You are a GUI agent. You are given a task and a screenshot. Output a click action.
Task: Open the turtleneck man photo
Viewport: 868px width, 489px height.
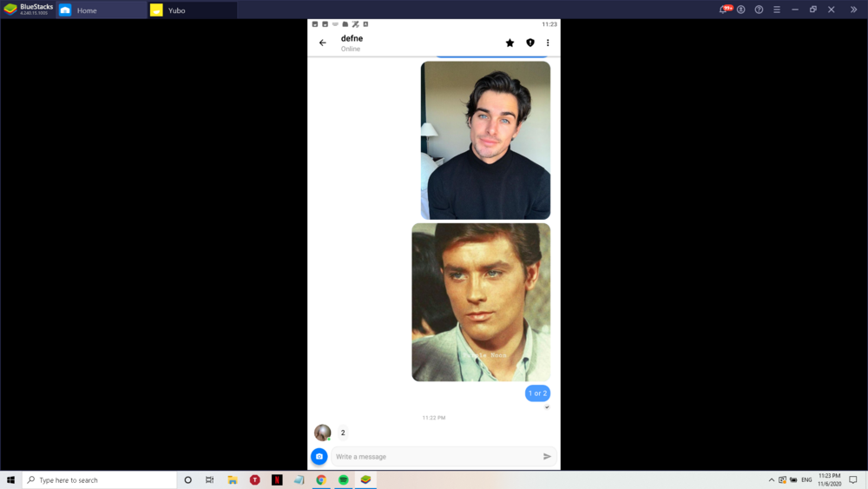click(485, 140)
